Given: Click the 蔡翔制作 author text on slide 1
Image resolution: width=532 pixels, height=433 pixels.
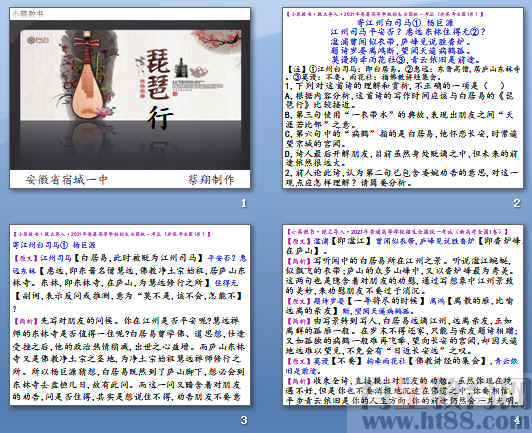Looking at the screenshot, I should (x=211, y=180).
